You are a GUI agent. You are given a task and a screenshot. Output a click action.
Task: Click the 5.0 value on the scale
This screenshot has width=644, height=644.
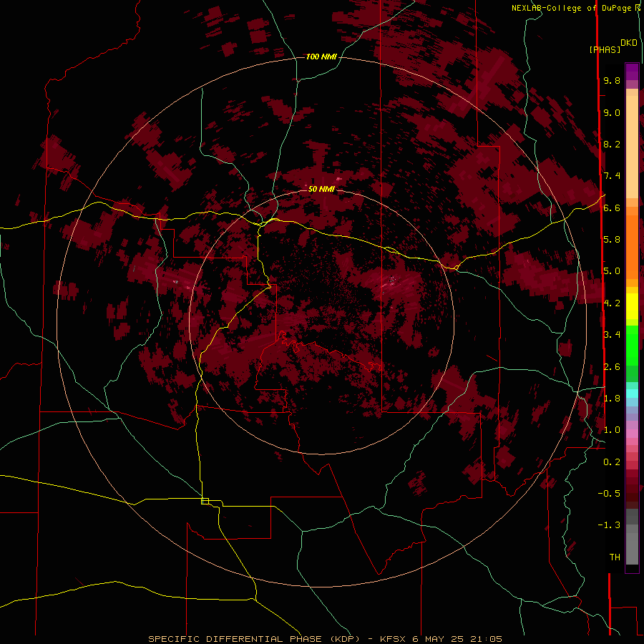(x=612, y=271)
